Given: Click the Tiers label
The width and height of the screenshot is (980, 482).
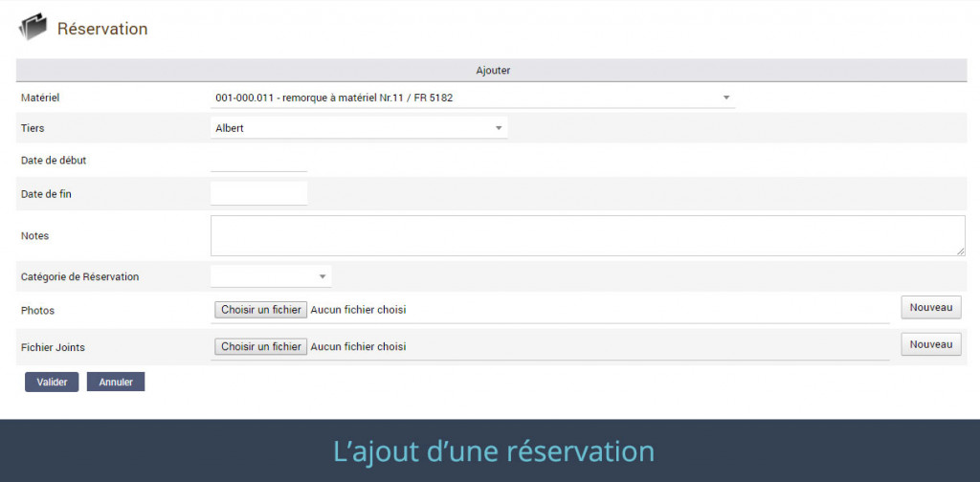Looking at the screenshot, I should pos(33,128).
